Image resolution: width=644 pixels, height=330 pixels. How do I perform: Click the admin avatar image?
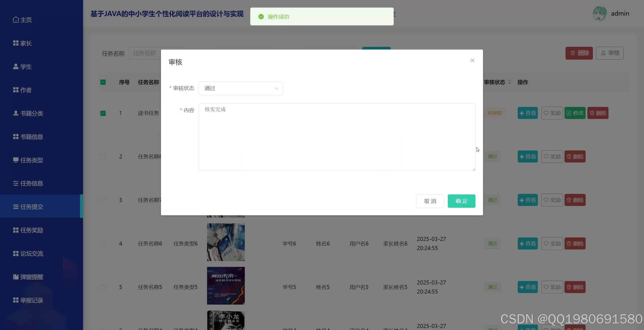click(599, 14)
